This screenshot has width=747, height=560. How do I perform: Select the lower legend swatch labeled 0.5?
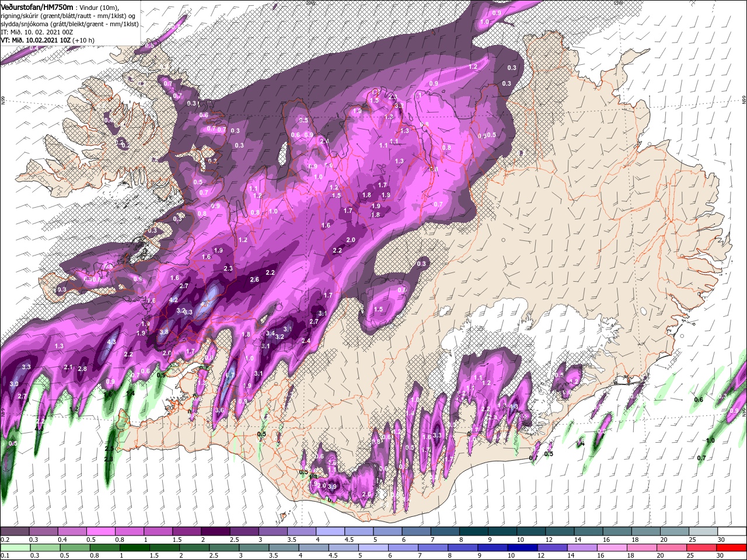74,547
